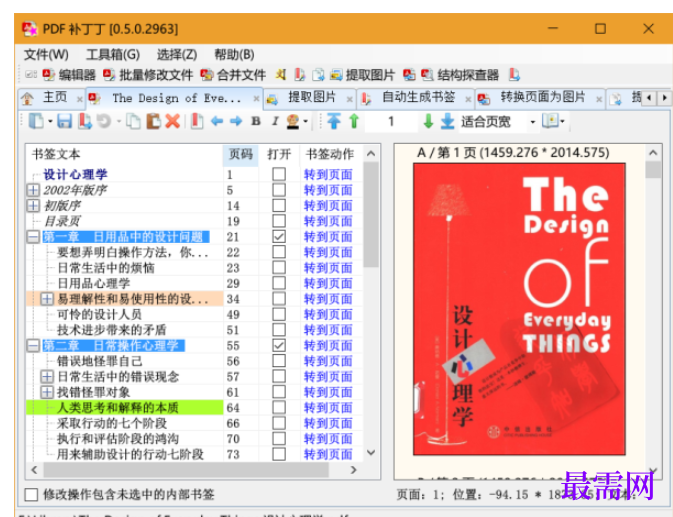Click the bookmark color palette icon

click(x=293, y=121)
